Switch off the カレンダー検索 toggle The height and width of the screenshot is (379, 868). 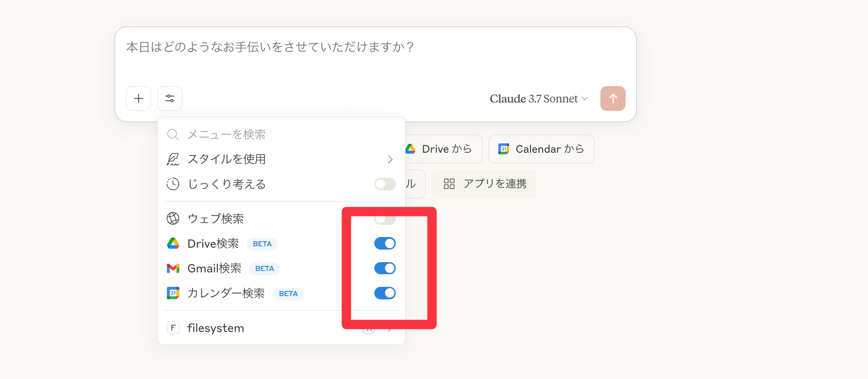385,293
